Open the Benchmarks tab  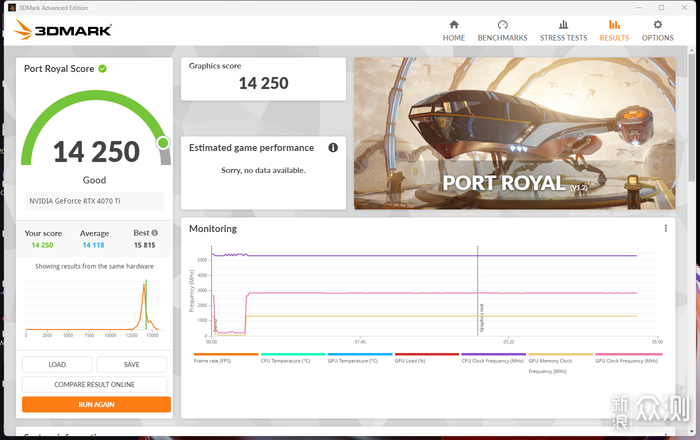[502, 31]
